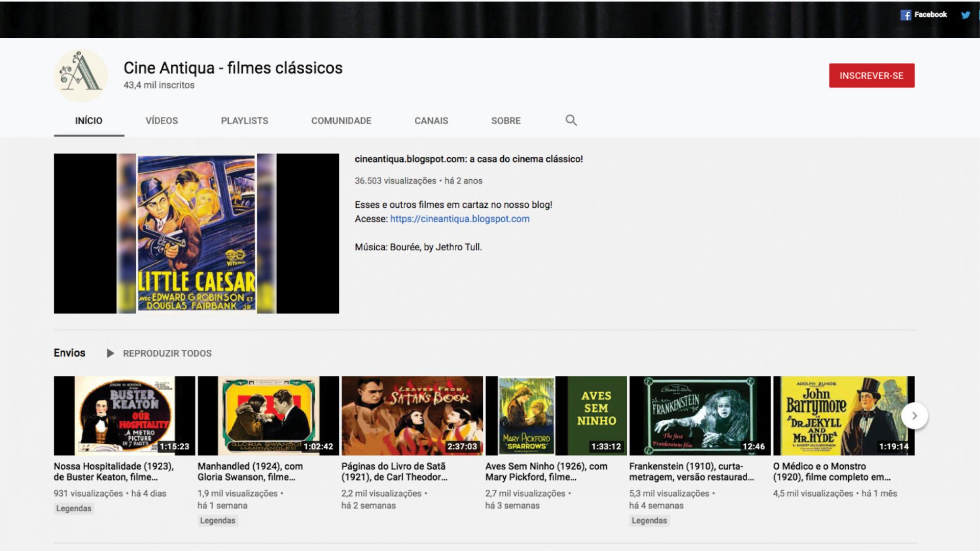Click the 1:02:42 duration badge
The width and height of the screenshot is (980, 551).
(x=318, y=446)
